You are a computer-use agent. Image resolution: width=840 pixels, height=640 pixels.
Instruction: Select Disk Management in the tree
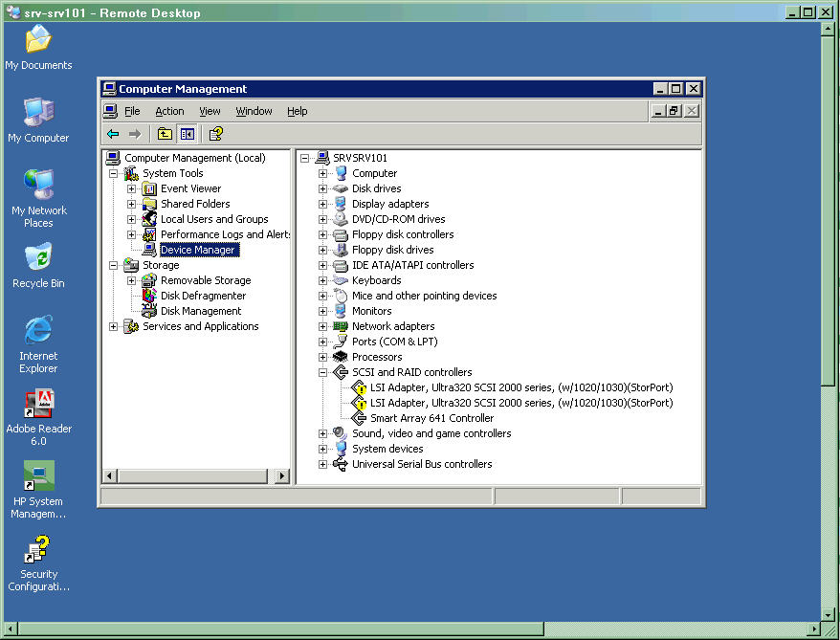(x=200, y=311)
